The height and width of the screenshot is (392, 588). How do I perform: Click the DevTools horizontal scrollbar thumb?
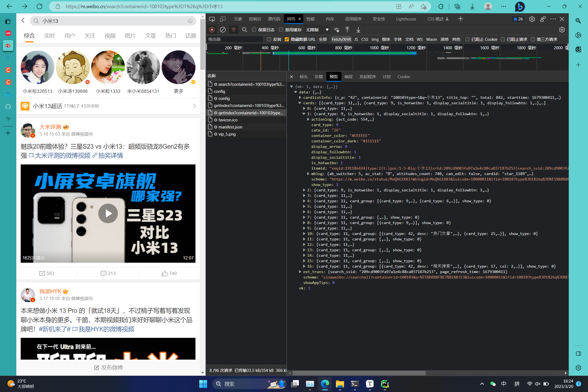[359, 373]
